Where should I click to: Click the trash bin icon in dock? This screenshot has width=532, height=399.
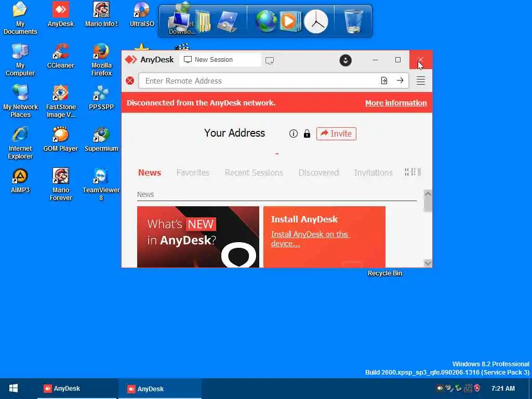coord(353,21)
